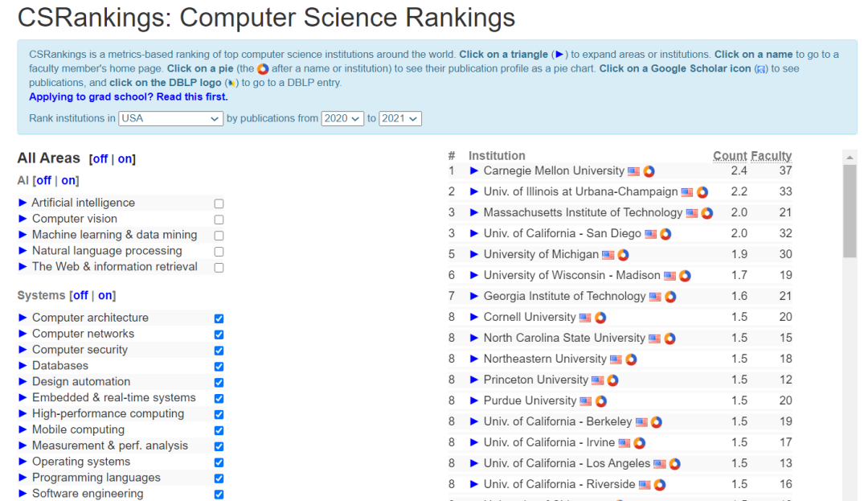Expand the Massachusetts Institute of Technology faculty list
868x501 pixels.
[x=474, y=213]
